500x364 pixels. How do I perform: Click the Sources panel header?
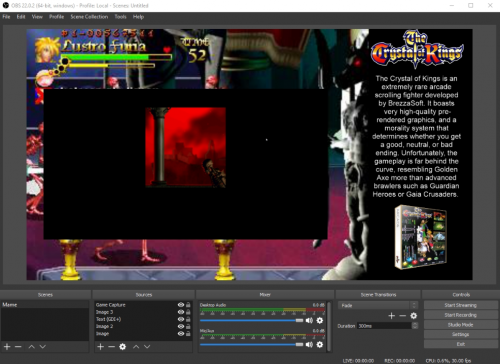click(x=144, y=295)
